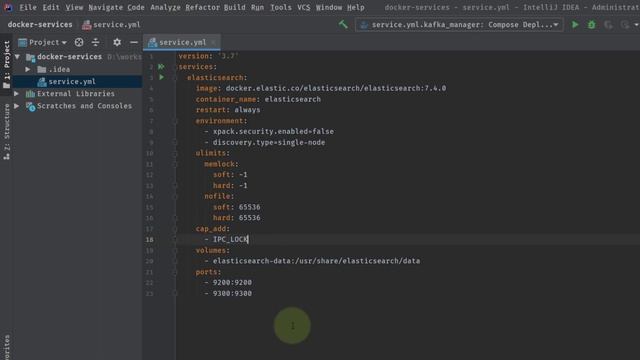Screen dimensions: 640x360
Task: Open the Run menu
Action: [258, 7]
